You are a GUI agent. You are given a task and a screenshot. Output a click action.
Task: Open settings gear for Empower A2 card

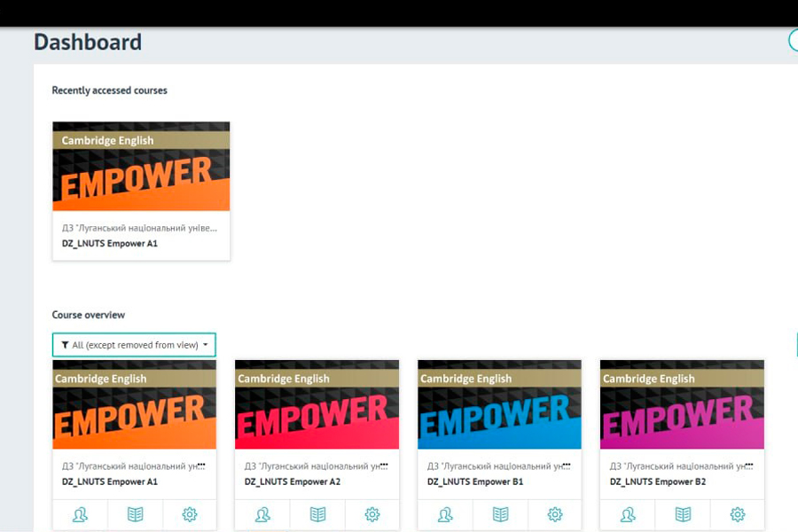click(x=372, y=514)
